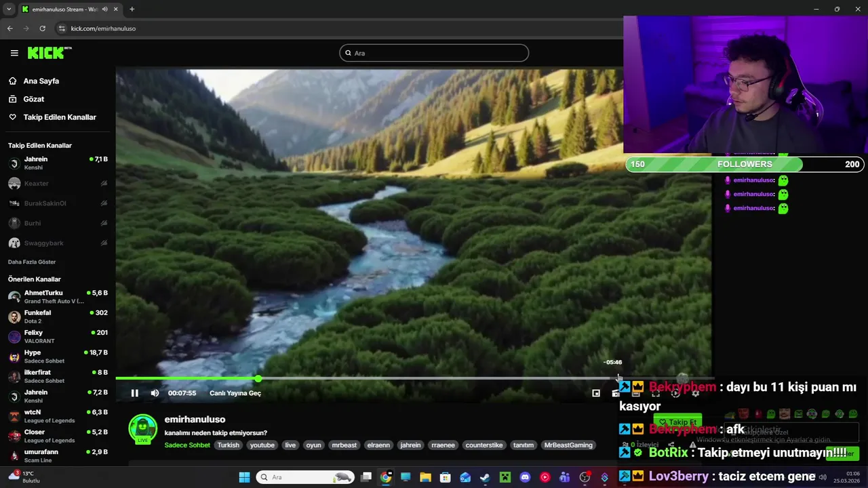Viewport: 868px width, 488px height.
Task: Select the rraenee tag
Action: [443, 445]
